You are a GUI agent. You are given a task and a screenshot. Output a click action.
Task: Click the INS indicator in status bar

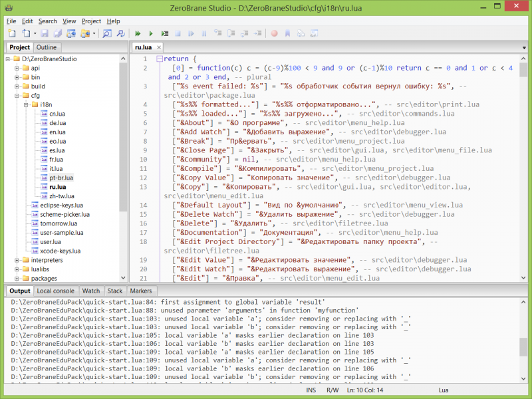coord(311,390)
